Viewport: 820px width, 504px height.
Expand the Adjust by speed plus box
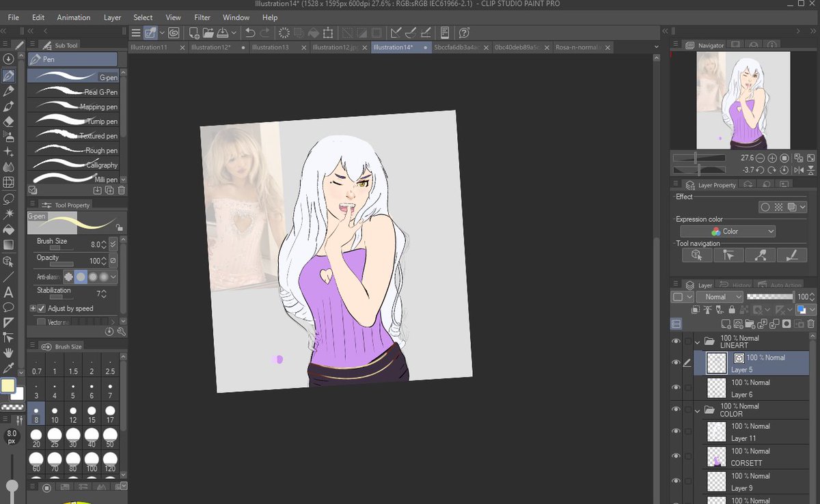point(32,309)
